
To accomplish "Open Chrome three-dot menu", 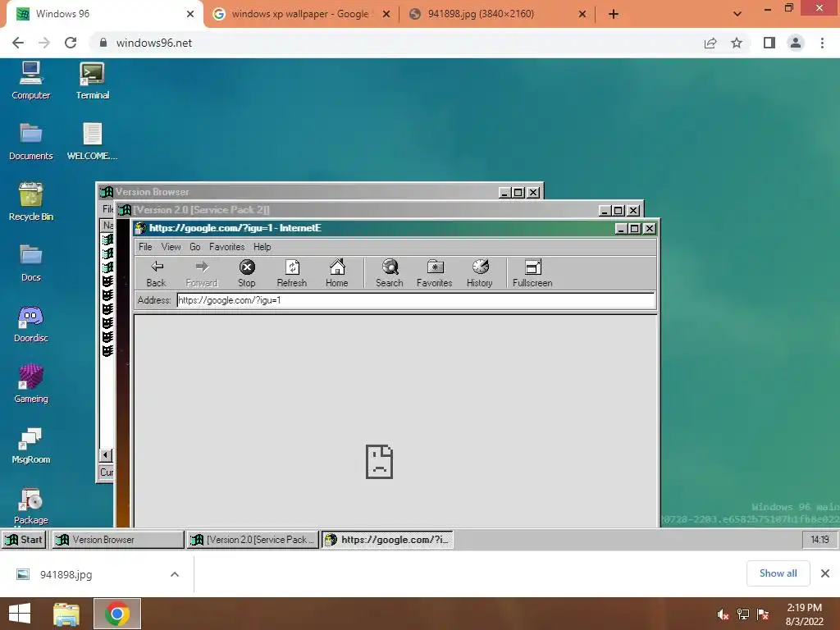I will coord(822,43).
